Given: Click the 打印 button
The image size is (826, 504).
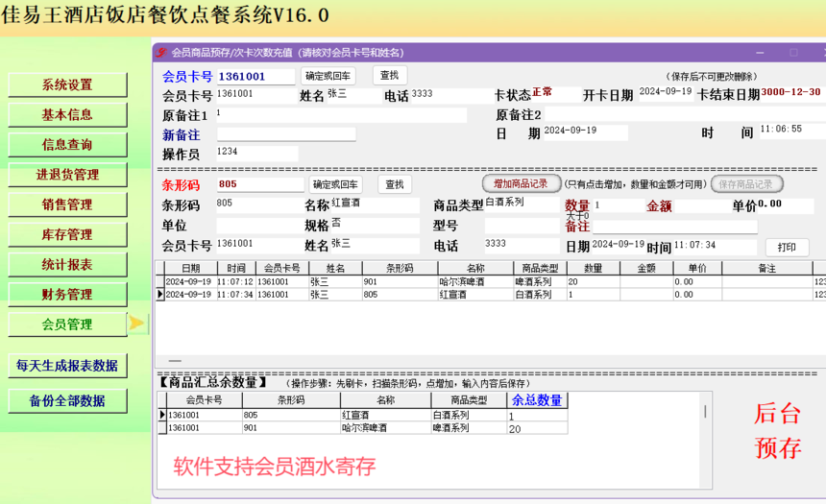Looking at the screenshot, I should pyautogui.click(x=787, y=247).
